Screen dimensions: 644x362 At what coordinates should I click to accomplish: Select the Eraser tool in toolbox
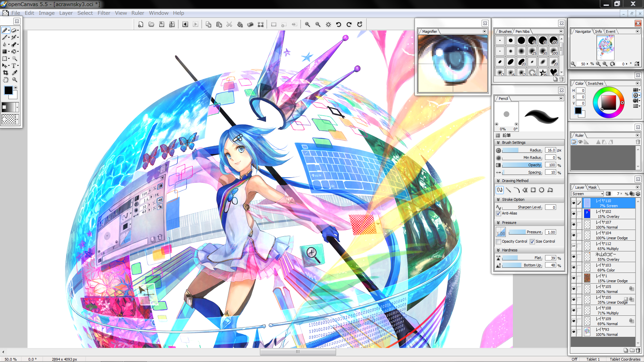[x=14, y=31]
